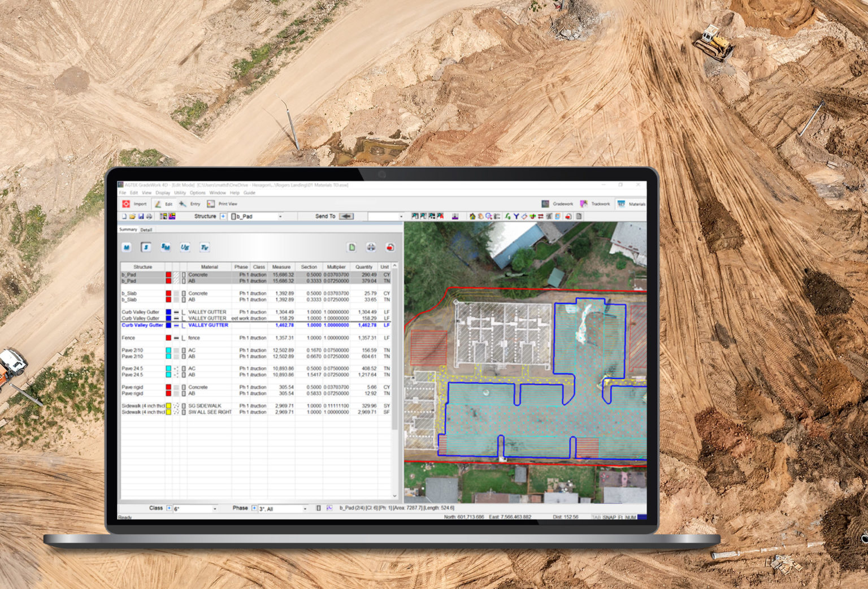Expand the Structure b_Pad dropdown
868x589 pixels.
point(280,216)
